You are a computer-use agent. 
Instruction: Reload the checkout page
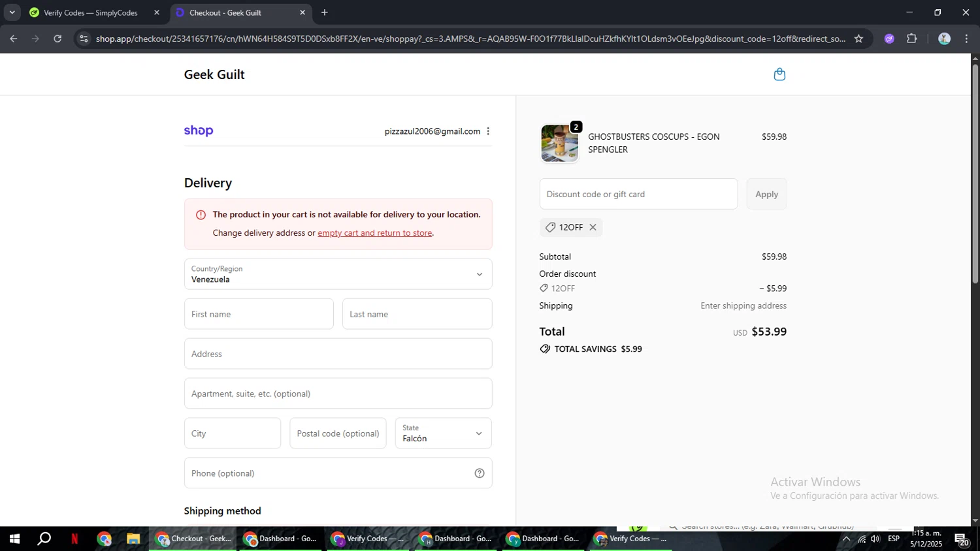(x=57, y=39)
